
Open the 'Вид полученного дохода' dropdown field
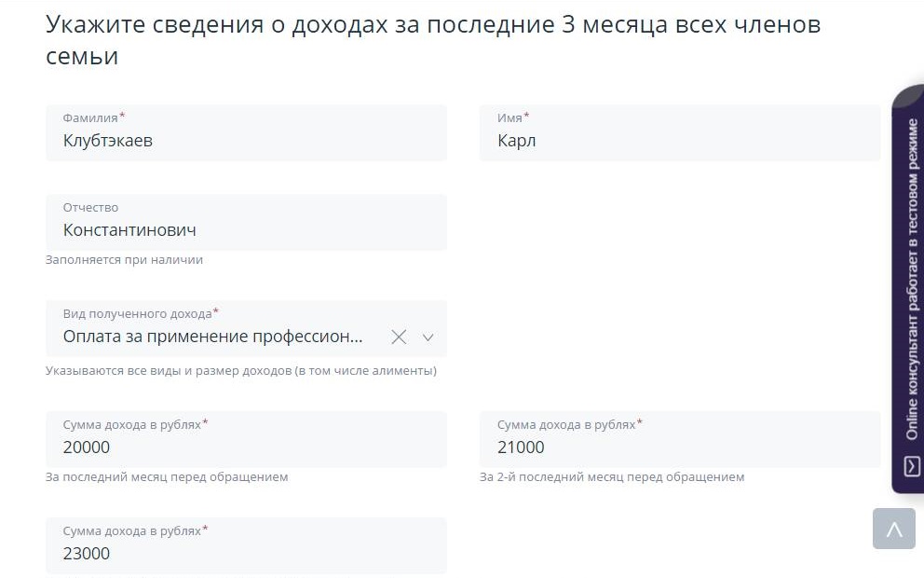point(214,337)
